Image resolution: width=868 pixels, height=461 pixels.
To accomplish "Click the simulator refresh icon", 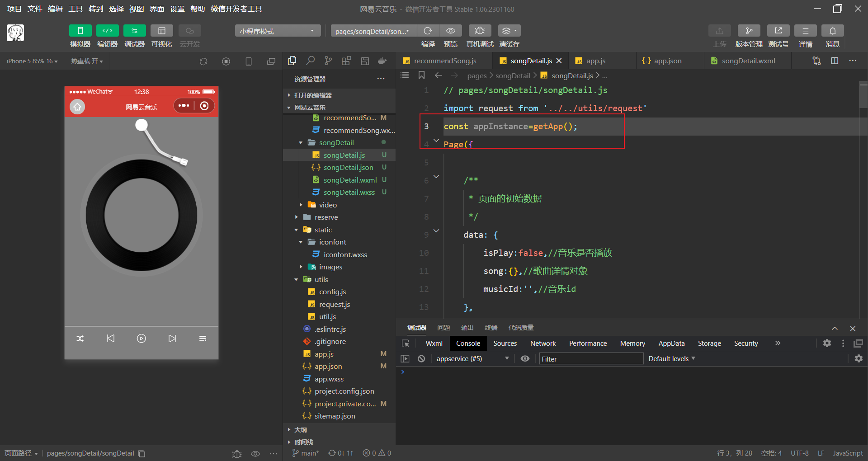I will (203, 61).
